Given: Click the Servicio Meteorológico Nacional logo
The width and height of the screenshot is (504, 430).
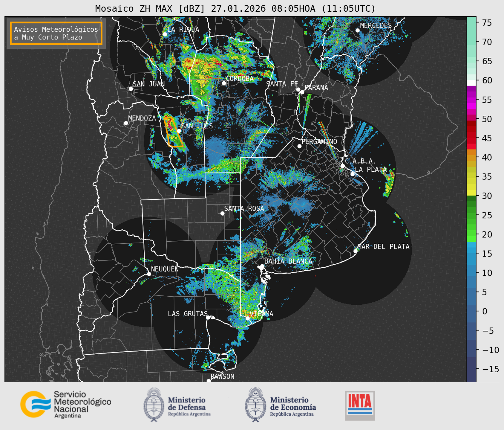Looking at the screenshot, I should coord(65,404).
